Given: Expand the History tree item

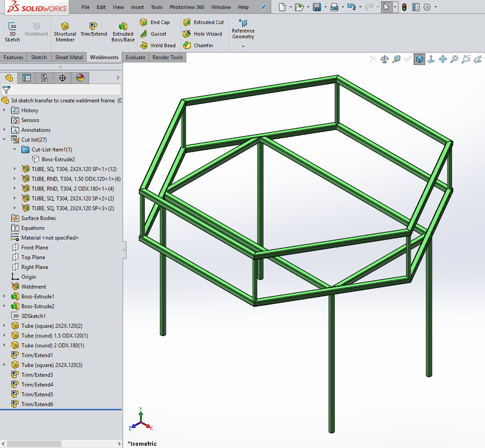Looking at the screenshot, I should pos(5,110).
